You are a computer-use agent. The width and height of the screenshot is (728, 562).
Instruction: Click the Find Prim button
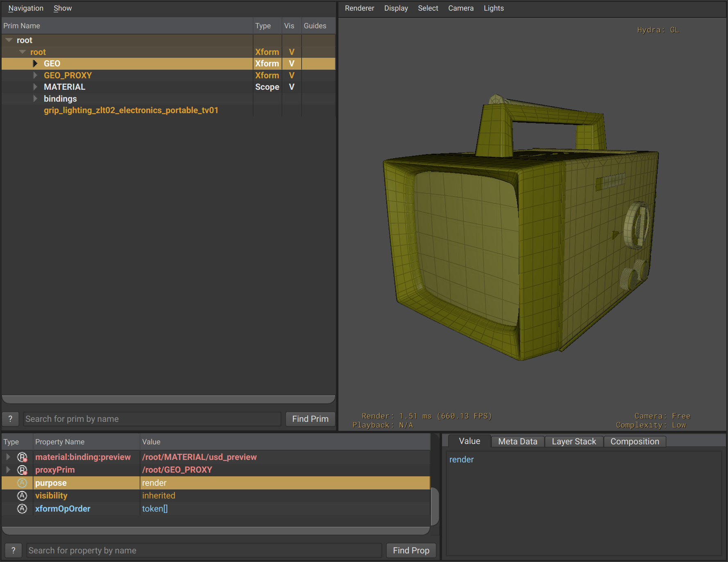click(x=310, y=419)
